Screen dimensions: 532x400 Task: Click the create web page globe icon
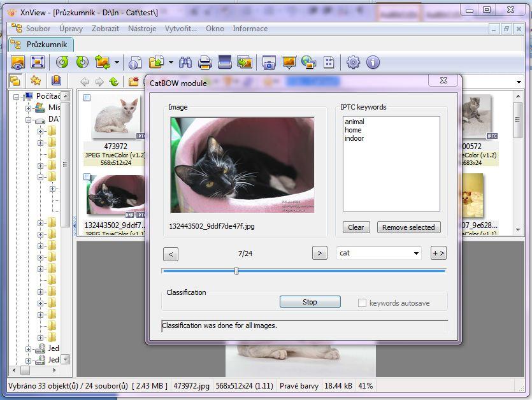click(x=309, y=62)
